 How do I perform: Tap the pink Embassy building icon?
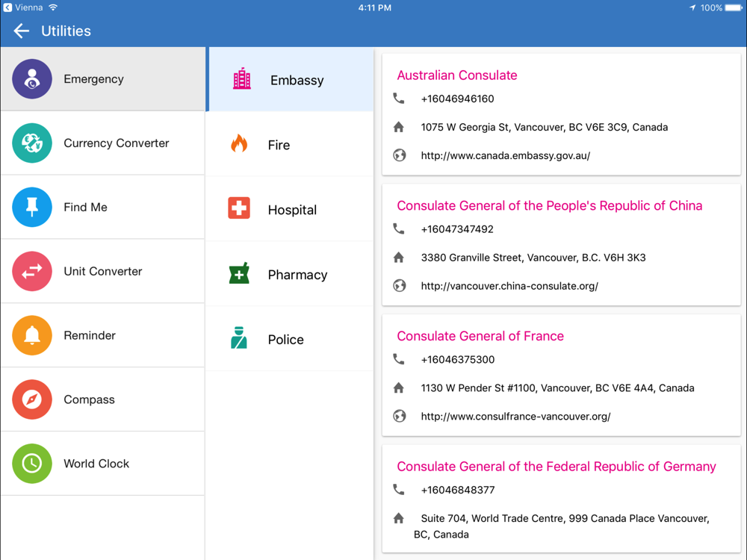[x=242, y=78]
